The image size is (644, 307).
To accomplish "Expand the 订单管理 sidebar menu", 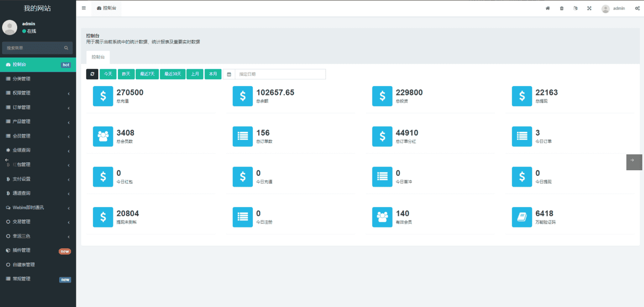I will click(38, 107).
